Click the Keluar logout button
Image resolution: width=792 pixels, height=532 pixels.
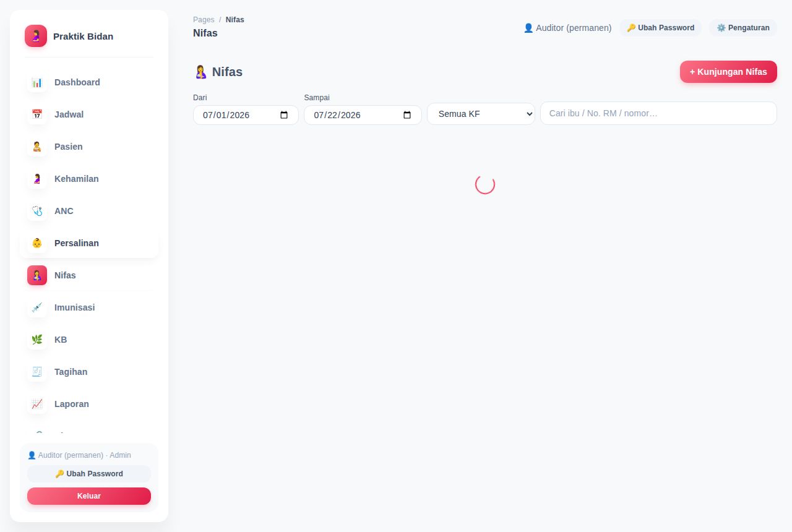(x=89, y=496)
